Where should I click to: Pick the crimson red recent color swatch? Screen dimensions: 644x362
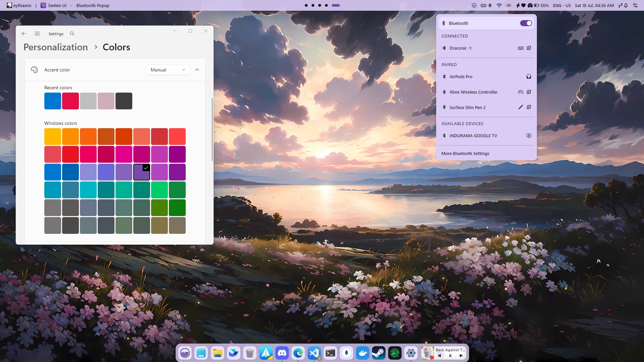[x=71, y=101]
